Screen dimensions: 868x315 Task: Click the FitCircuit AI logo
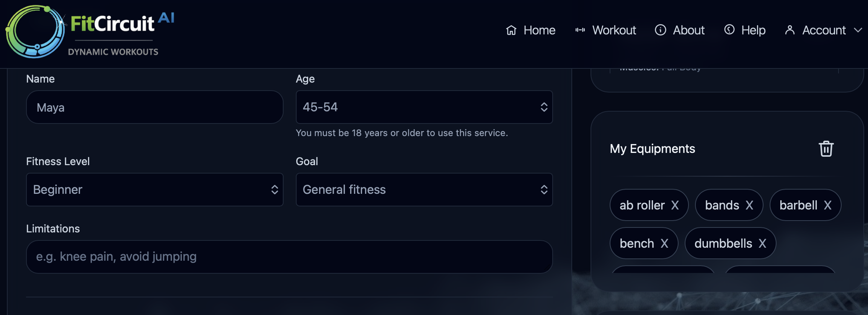pyautogui.click(x=90, y=31)
